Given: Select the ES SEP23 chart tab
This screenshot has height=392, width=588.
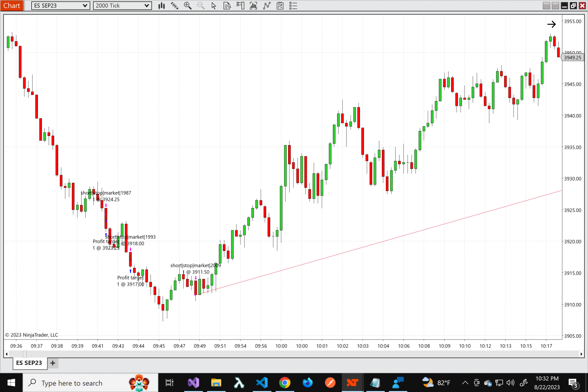Looking at the screenshot, I should click(29, 363).
